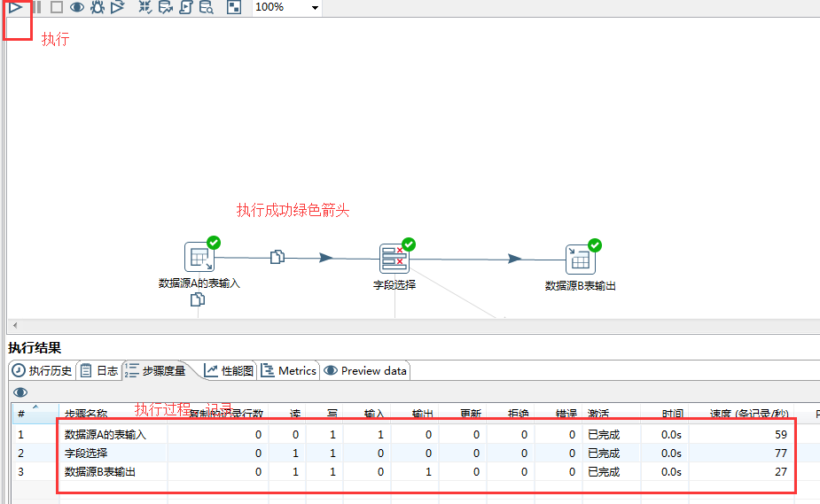
Task: Click speed value 59 in first row
Action: point(781,435)
